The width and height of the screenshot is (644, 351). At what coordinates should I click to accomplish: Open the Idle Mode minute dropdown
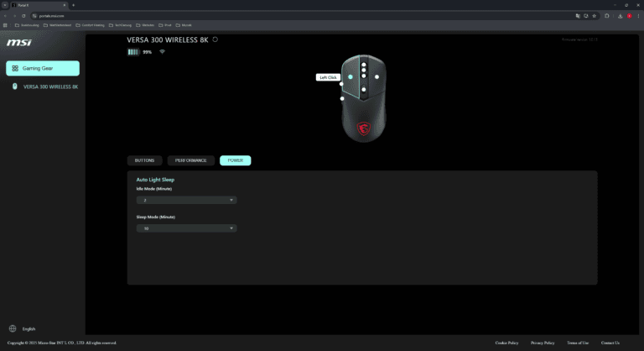tap(186, 200)
